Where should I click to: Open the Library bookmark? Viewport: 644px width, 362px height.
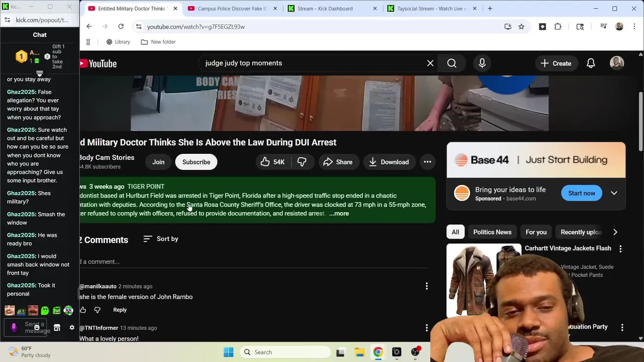118,42
